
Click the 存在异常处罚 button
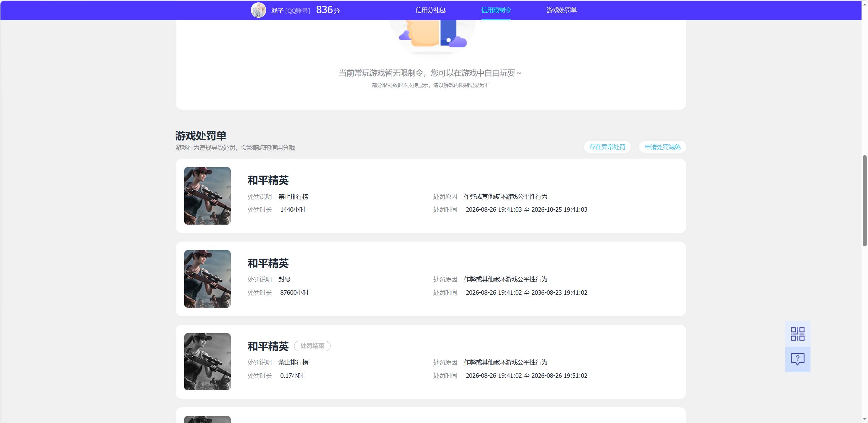tap(607, 147)
